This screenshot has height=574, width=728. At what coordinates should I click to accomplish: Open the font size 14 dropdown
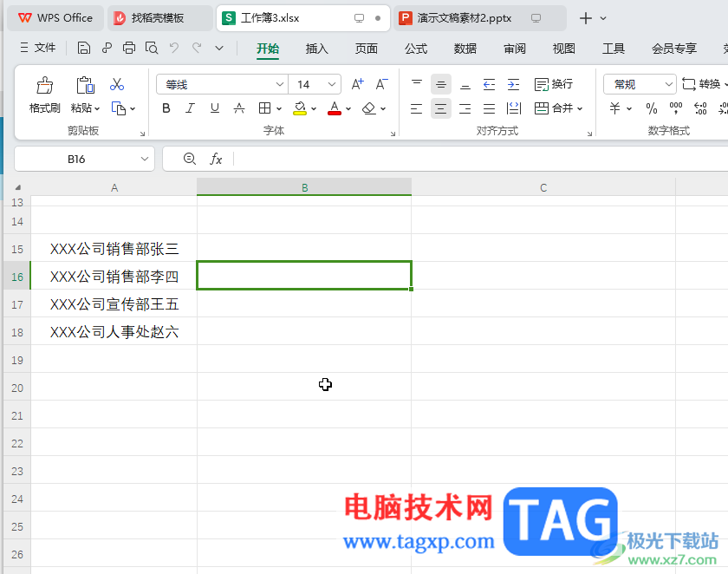(x=331, y=84)
